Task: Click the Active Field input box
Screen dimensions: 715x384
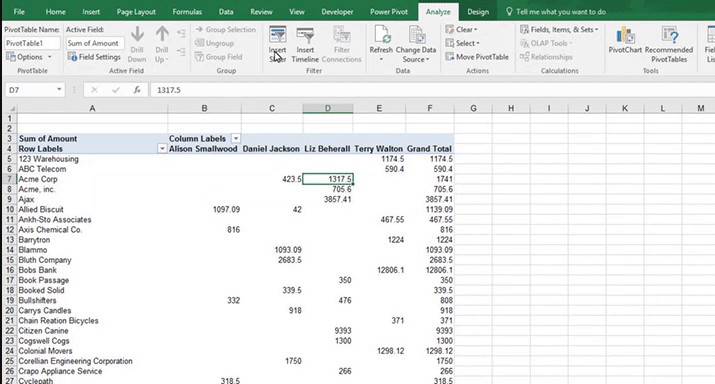Action: tap(95, 43)
